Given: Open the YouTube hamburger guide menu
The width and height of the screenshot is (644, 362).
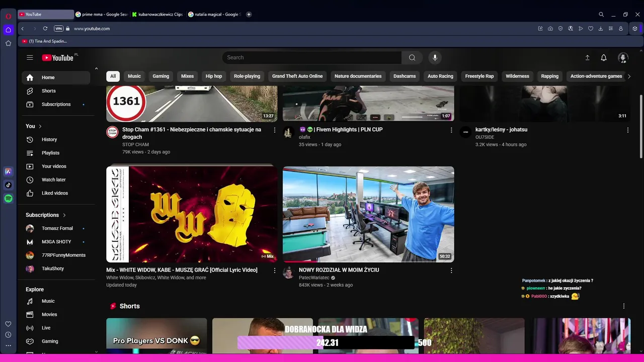Looking at the screenshot, I should point(30,58).
